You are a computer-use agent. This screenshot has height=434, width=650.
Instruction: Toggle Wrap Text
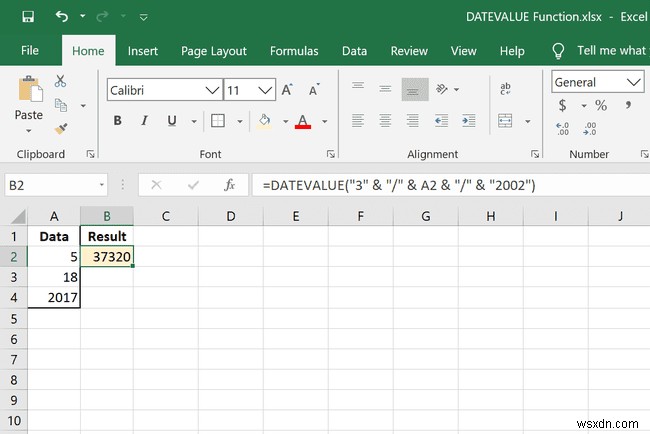coord(505,89)
